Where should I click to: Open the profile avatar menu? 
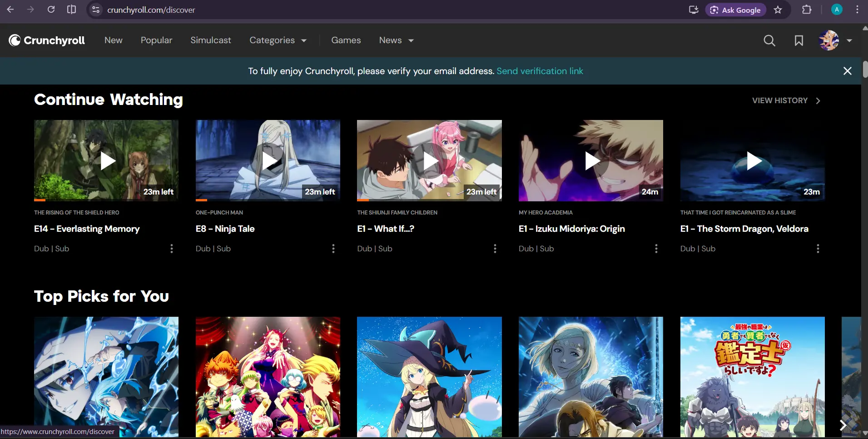(828, 40)
